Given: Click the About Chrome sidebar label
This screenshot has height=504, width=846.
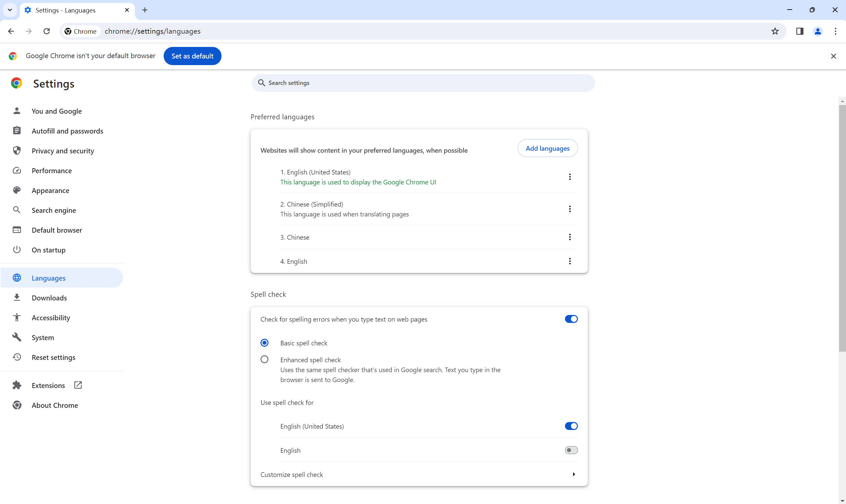Looking at the screenshot, I should pos(55,405).
